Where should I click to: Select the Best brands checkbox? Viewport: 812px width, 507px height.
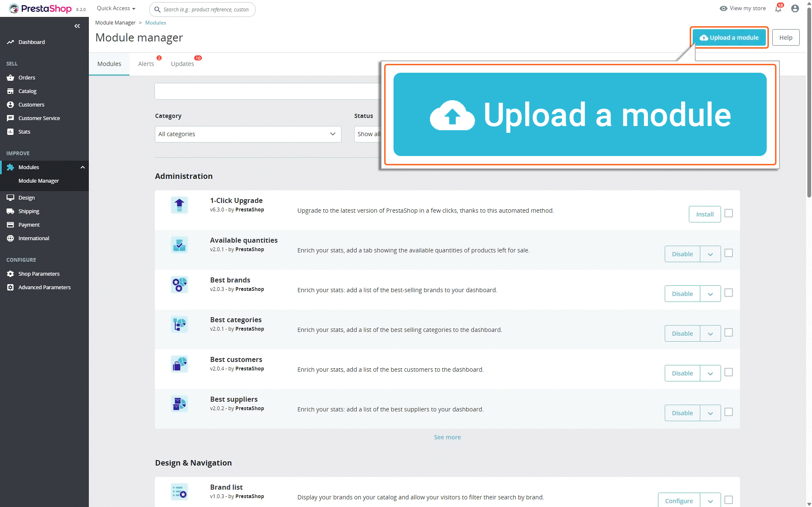[729, 293]
